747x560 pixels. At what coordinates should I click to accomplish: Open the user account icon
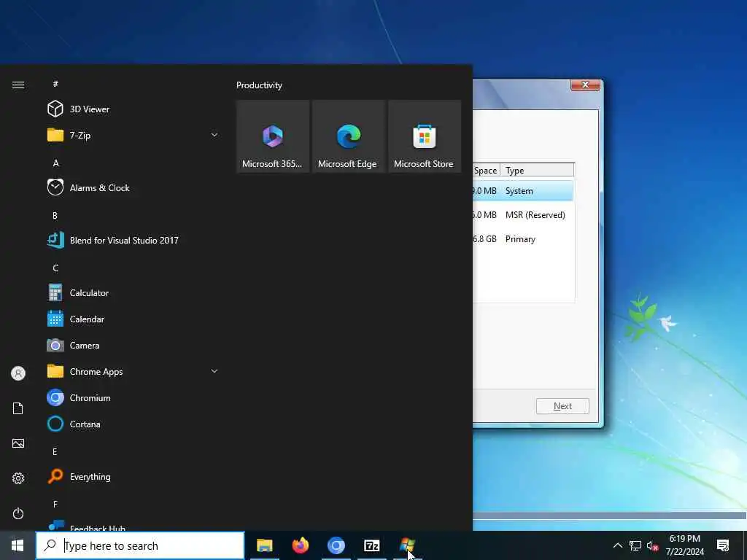pyautogui.click(x=18, y=373)
